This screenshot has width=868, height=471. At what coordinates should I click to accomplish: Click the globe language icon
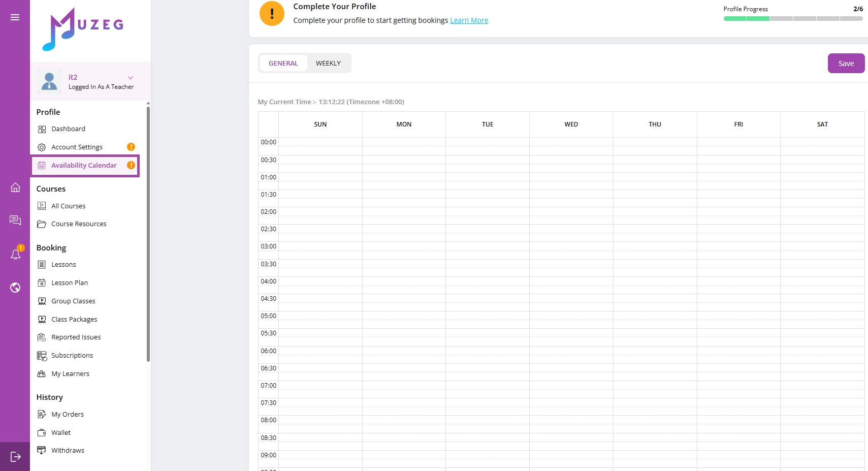[15, 288]
